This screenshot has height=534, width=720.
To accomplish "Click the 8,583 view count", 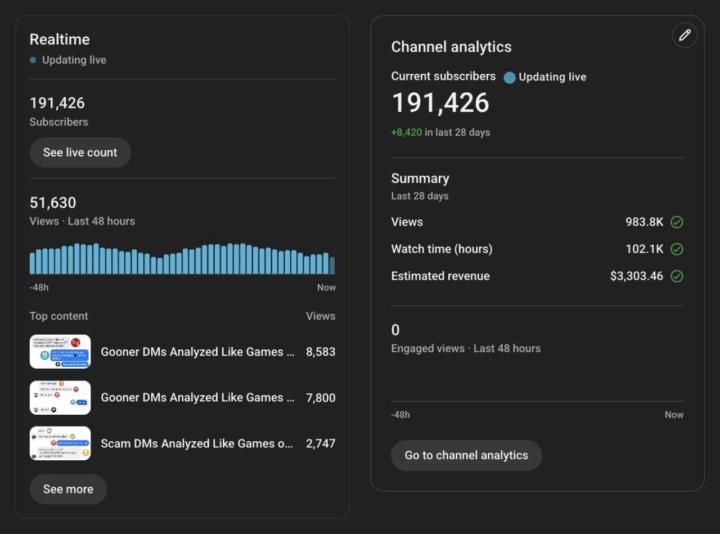I will (321, 352).
